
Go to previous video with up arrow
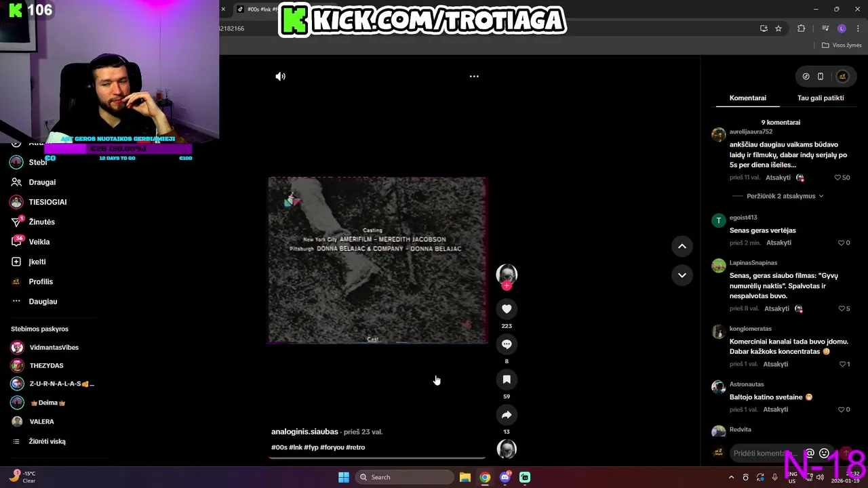tap(682, 246)
